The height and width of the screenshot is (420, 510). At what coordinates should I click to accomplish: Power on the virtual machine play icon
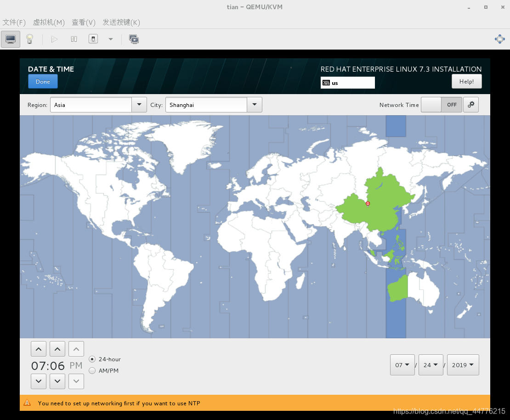point(54,39)
